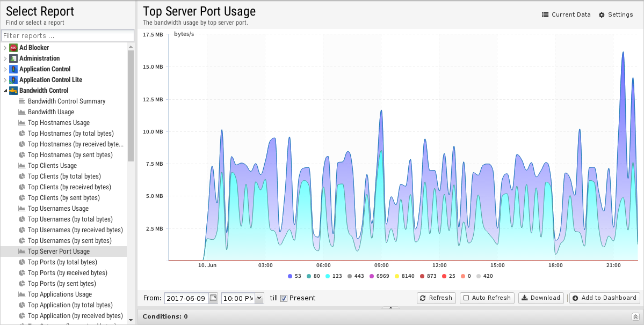The width and height of the screenshot is (644, 325).
Task: Click the Download button
Action: pos(541,298)
